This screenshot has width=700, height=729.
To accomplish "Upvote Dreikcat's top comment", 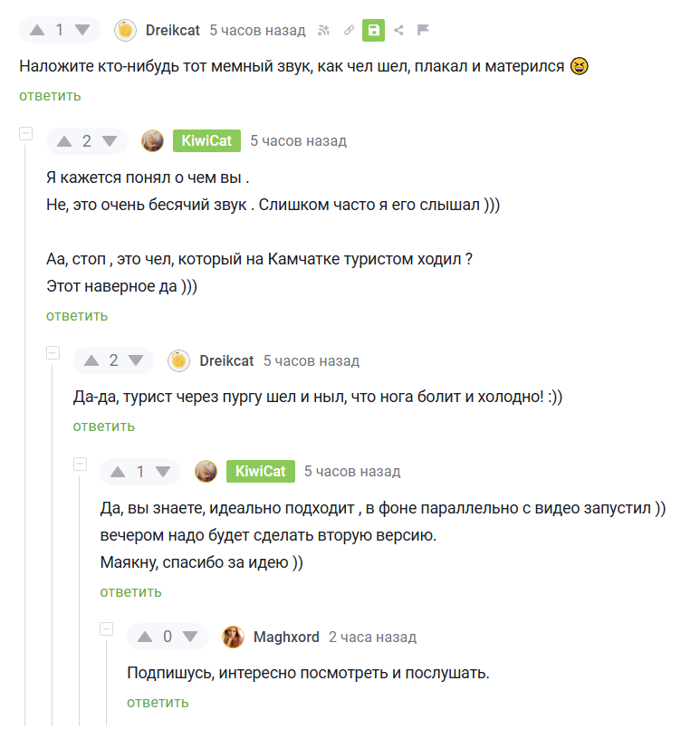I will pyautogui.click(x=37, y=30).
